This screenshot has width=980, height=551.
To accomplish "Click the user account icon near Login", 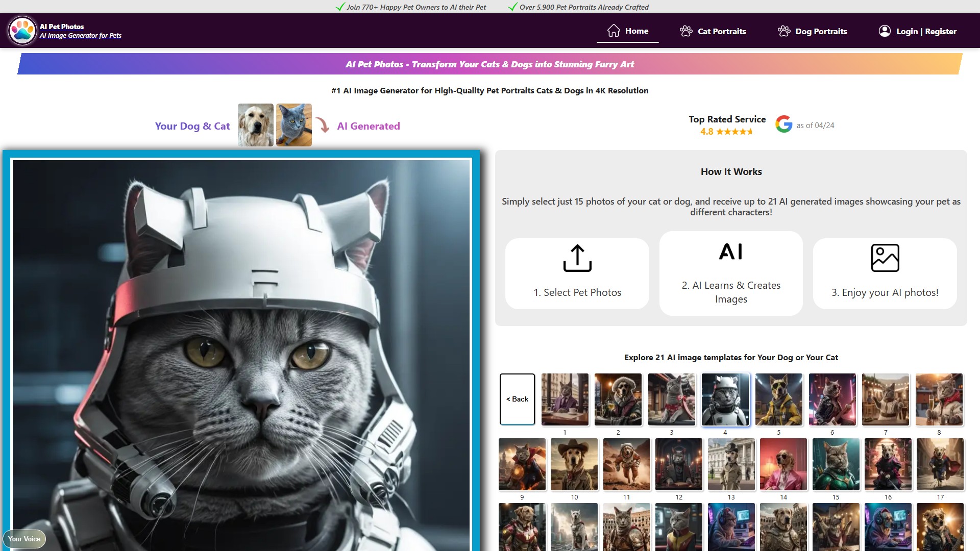I will pos(884,31).
